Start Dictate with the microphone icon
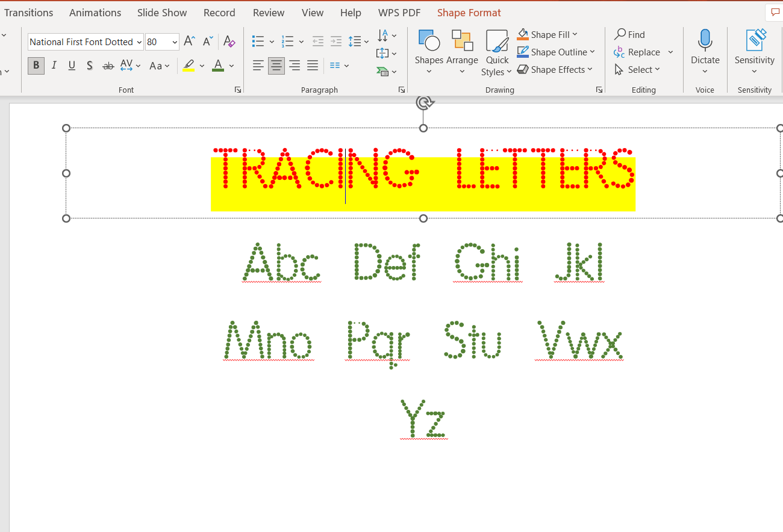This screenshot has height=532, width=783. pos(705,42)
